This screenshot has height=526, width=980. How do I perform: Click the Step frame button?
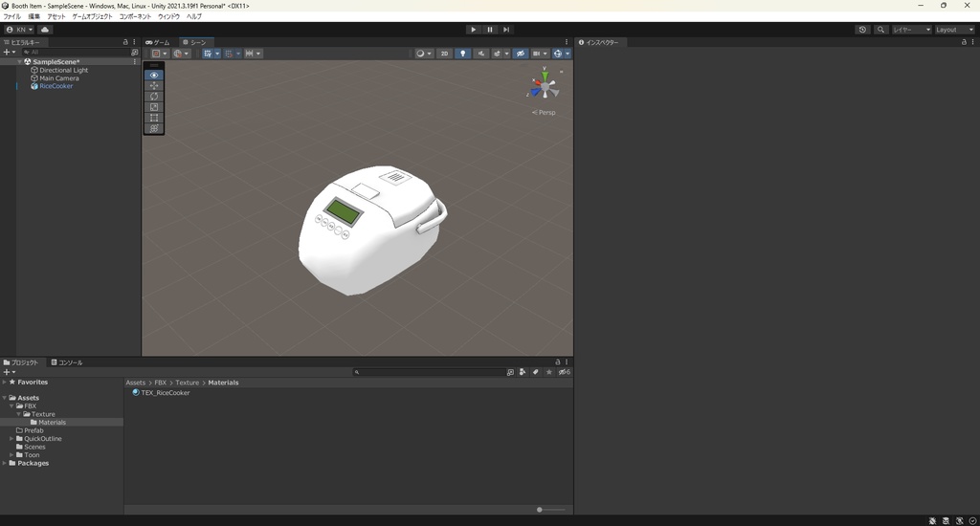[505, 30]
